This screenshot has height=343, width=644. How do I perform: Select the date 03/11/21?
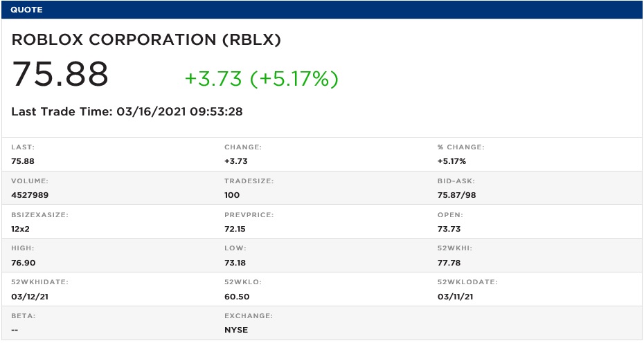455,297
